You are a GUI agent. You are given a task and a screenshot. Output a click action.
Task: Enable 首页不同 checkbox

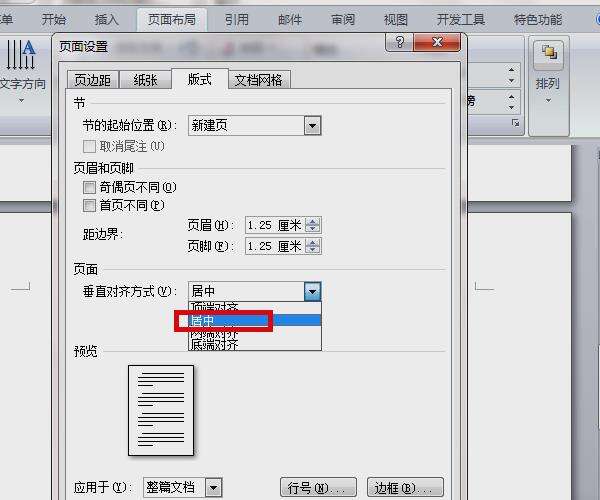89,205
